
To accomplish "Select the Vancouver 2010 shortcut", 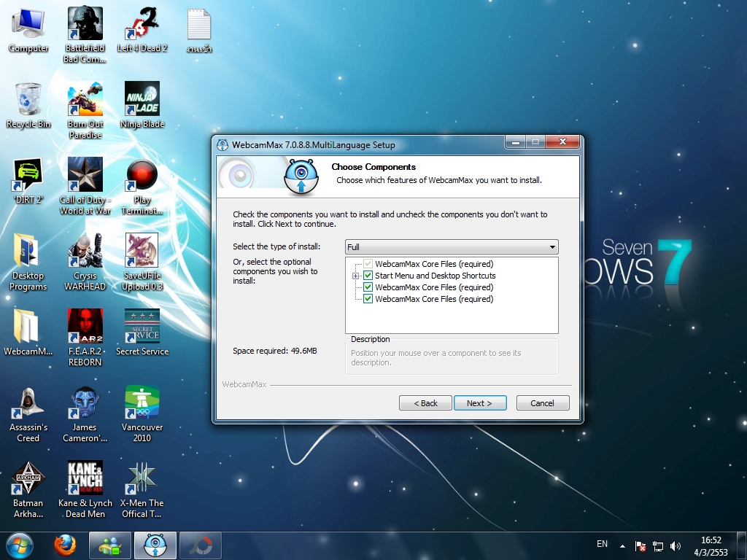I will 142,414.
